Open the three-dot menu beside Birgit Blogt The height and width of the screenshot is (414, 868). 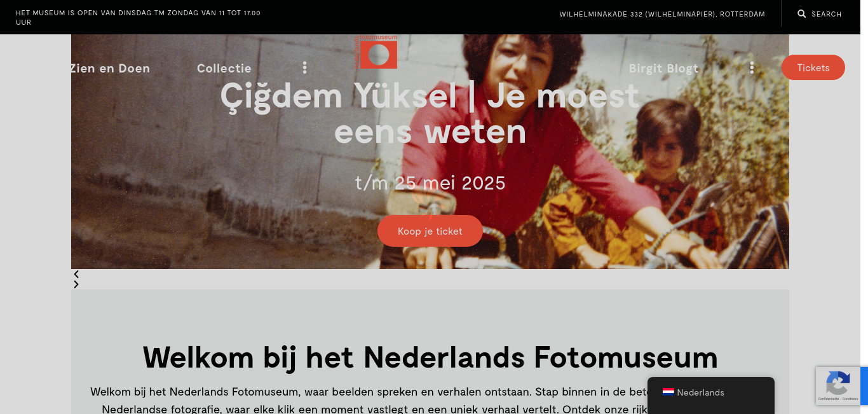click(752, 67)
